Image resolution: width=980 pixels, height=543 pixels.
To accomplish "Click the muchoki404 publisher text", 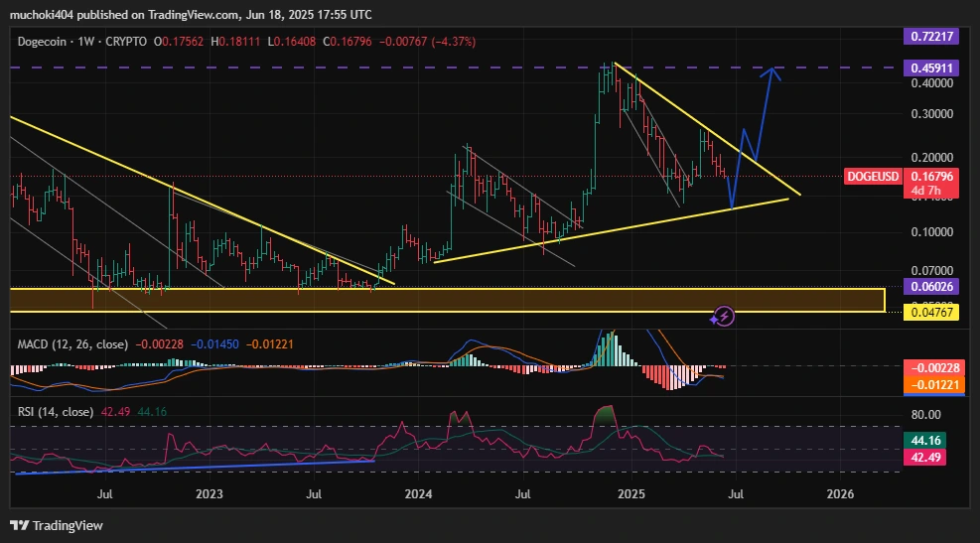I will point(45,15).
